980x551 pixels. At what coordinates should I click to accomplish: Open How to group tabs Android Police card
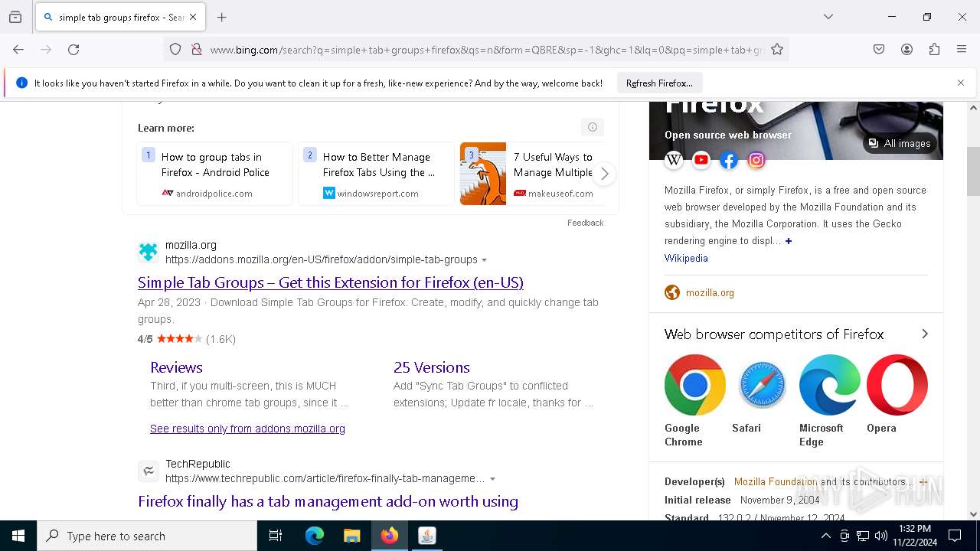pyautogui.click(x=214, y=174)
